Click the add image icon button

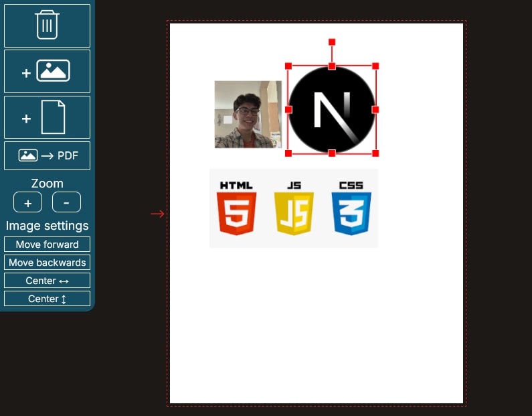pyautogui.click(x=47, y=71)
